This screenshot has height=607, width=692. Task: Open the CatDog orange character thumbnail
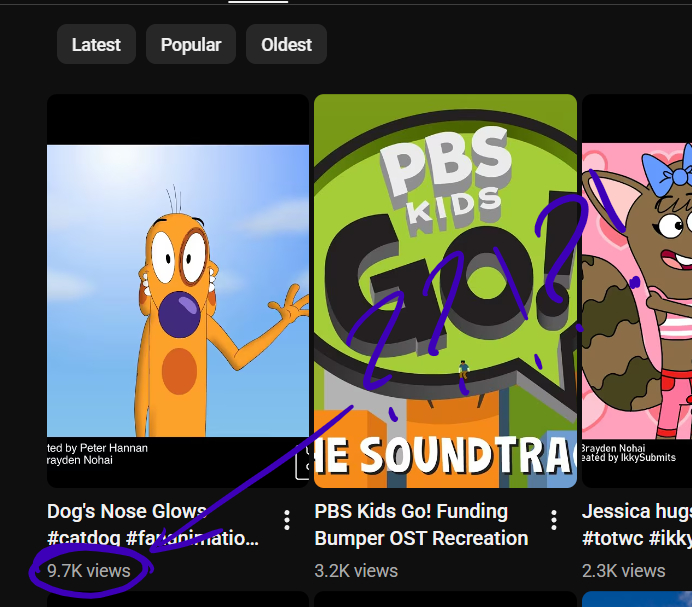[178, 290]
